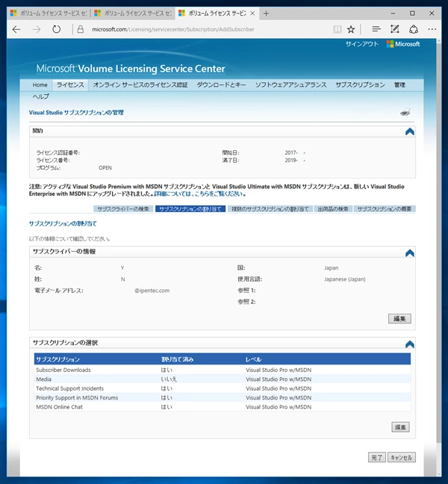The height and width of the screenshot is (484, 448).
Task: Select the 出荷品の検索 tab
Action: (333, 209)
